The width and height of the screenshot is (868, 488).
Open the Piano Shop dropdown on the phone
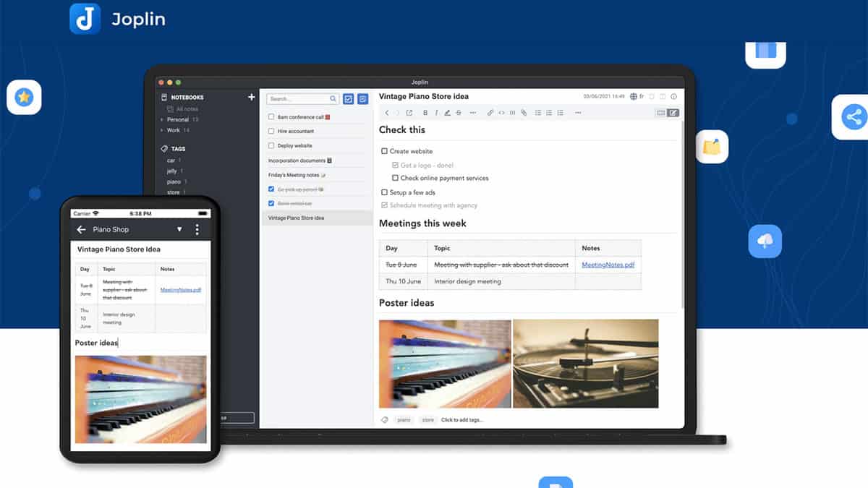179,229
